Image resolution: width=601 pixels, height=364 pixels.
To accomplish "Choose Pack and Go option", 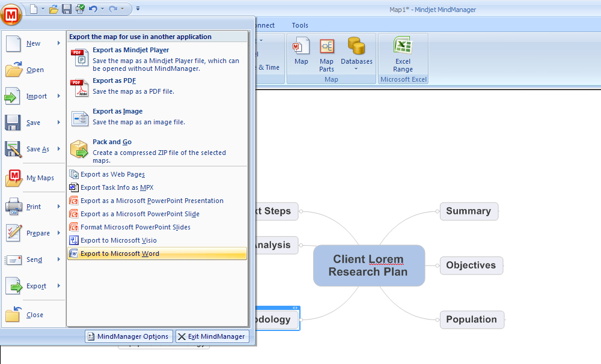I will 157,151.
